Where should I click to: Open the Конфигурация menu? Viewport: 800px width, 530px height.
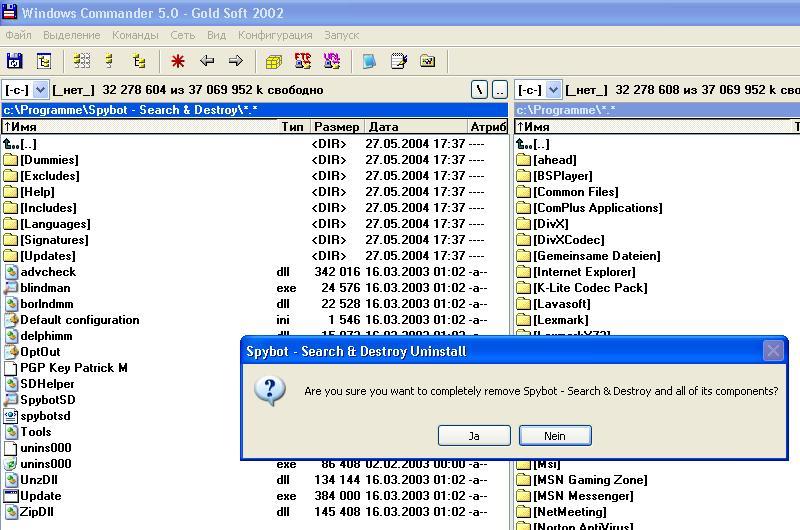point(275,35)
